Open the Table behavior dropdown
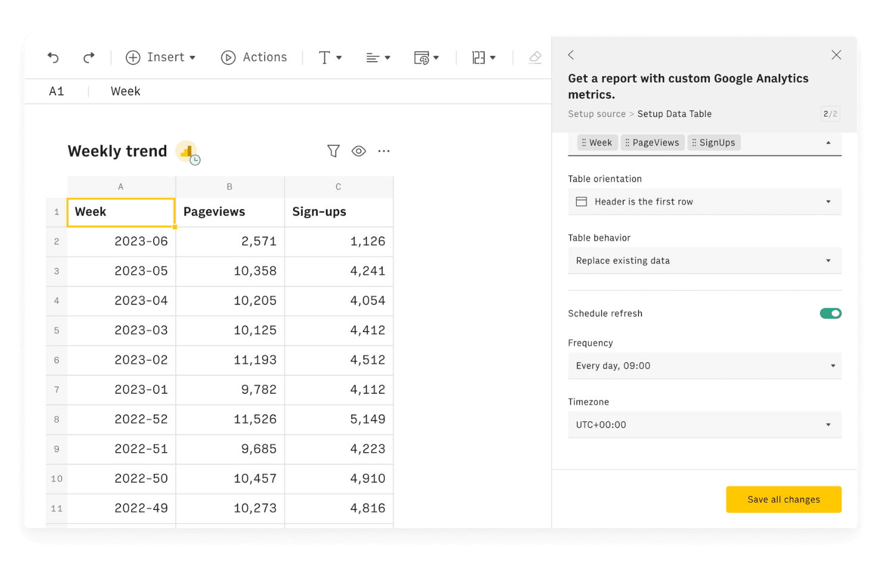 point(704,261)
